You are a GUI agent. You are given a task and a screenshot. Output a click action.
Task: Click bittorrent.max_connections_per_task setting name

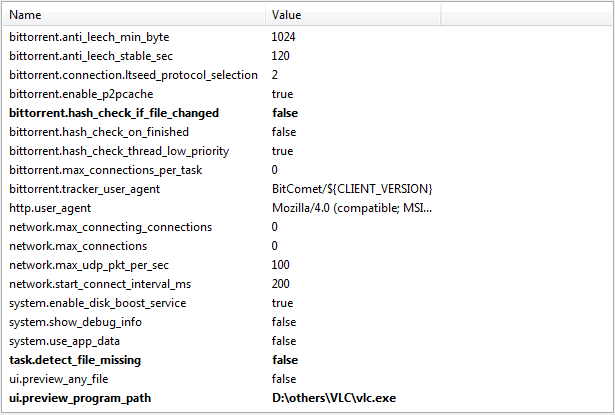click(x=106, y=170)
